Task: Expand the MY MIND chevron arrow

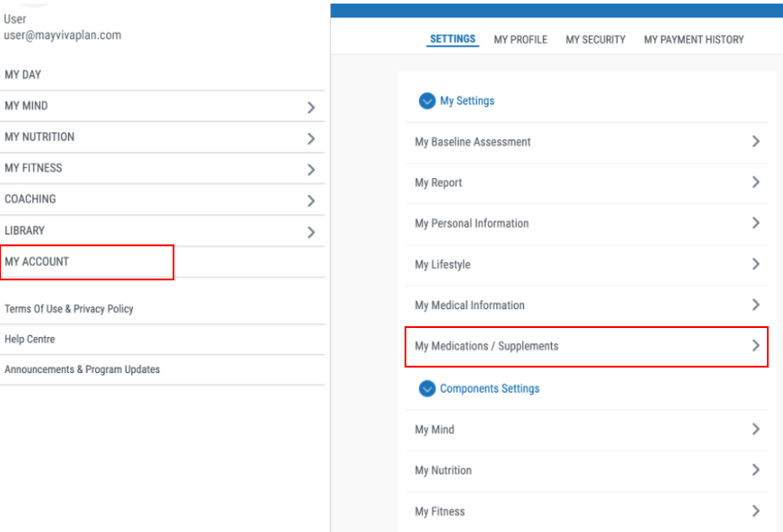Action: pyautogui.click(x=311, y=107)
